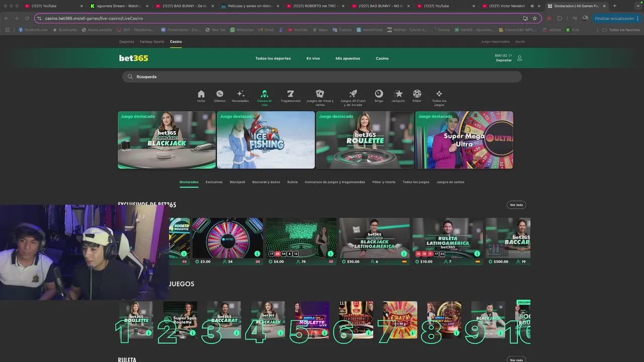The width and height of the screenshot is (644, 362).
Task: Open the Ayuda link
Action: (x=520, y=42)
